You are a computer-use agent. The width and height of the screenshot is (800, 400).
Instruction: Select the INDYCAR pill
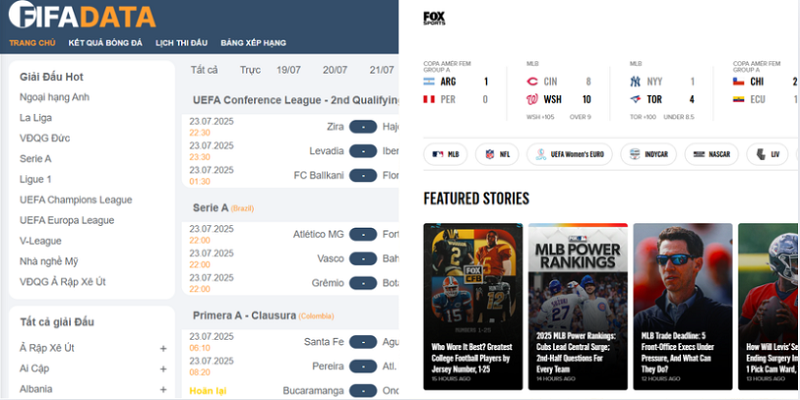tap(648, 154)
